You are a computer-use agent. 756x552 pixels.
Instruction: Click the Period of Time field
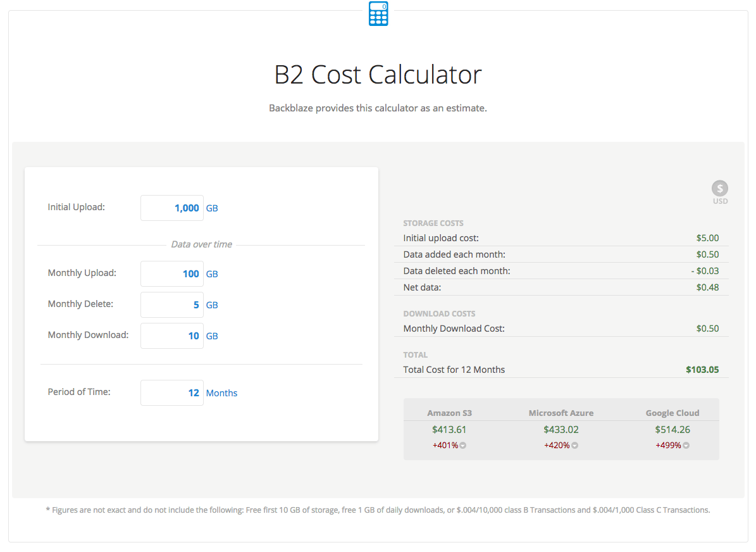coord(171,392)
